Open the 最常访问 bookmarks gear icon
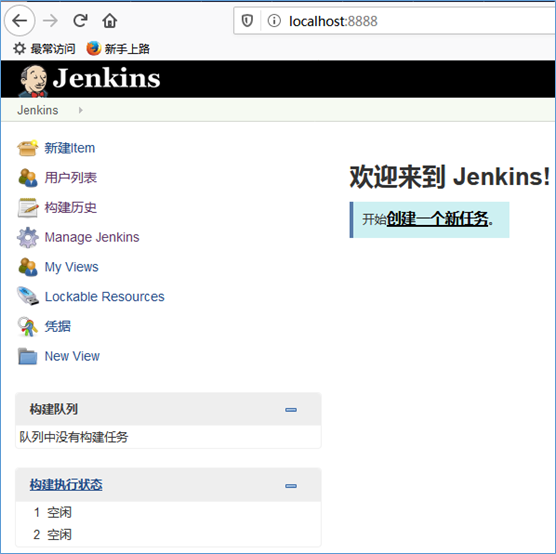The image size is (556, 554). coord(19,49)
